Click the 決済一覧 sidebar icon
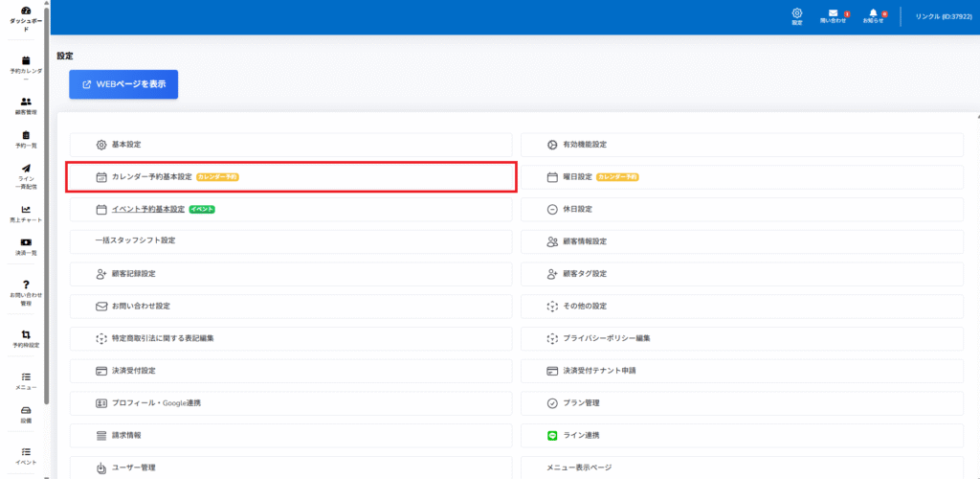The width and height of the screenshot is (980, 479). click(x=26, y=242)
